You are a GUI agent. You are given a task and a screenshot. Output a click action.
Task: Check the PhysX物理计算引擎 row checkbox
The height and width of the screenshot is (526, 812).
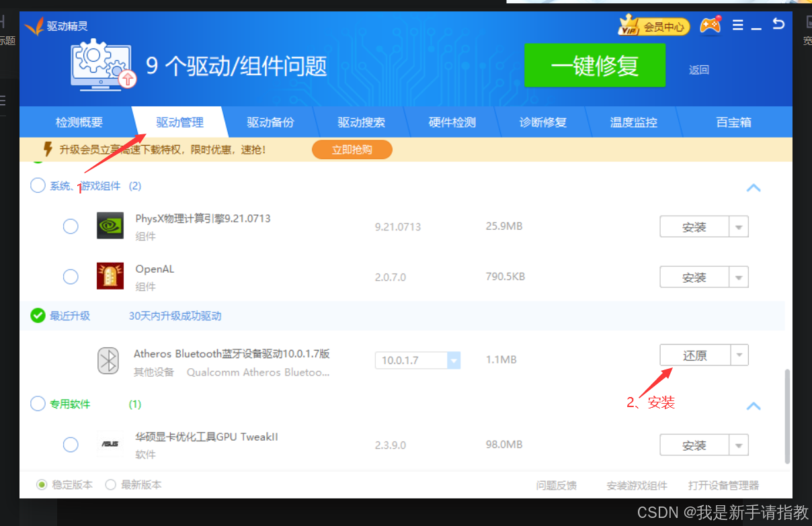coord(71,226)
